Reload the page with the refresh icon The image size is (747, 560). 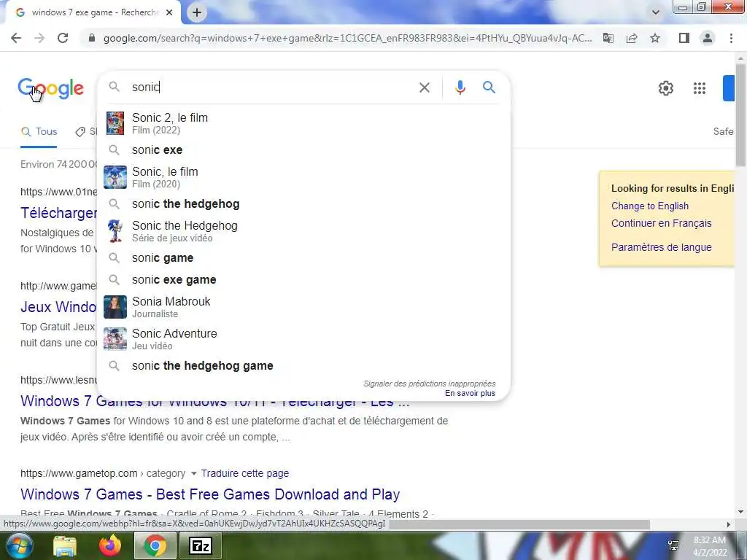coord(63,38)
